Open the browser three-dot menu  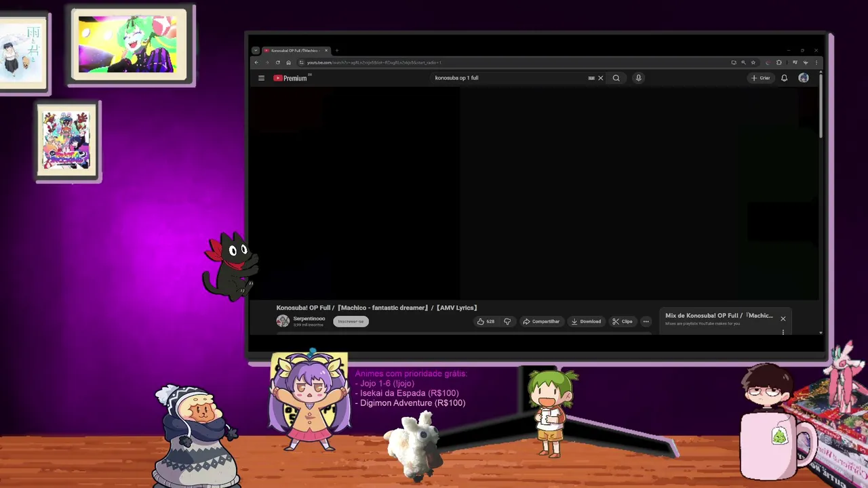pos(816,62)
